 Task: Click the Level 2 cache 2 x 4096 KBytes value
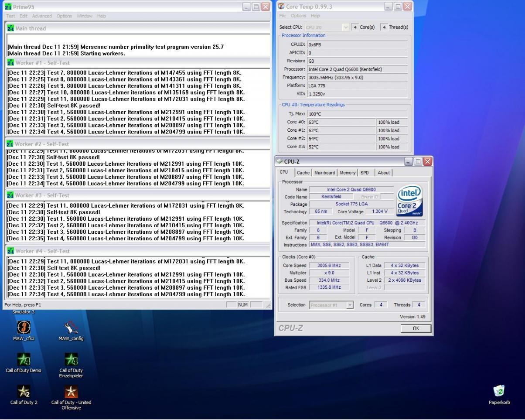tap(404, 280)
